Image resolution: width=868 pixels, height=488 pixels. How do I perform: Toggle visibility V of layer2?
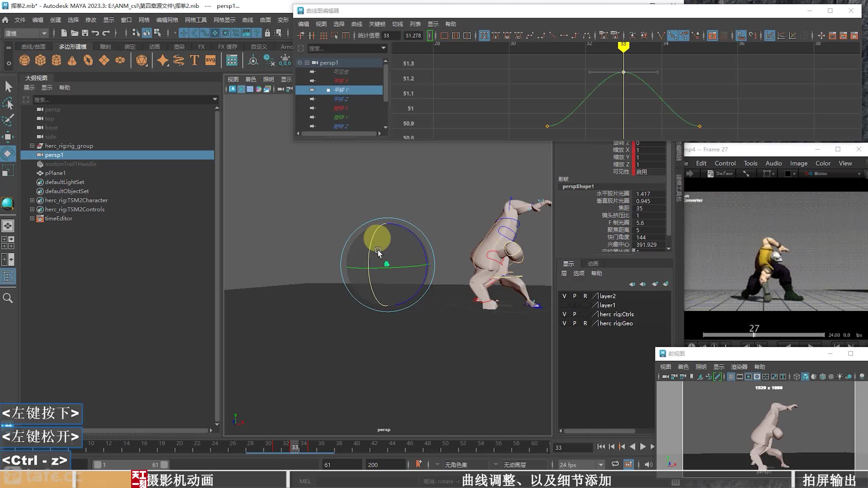point(564,296)
